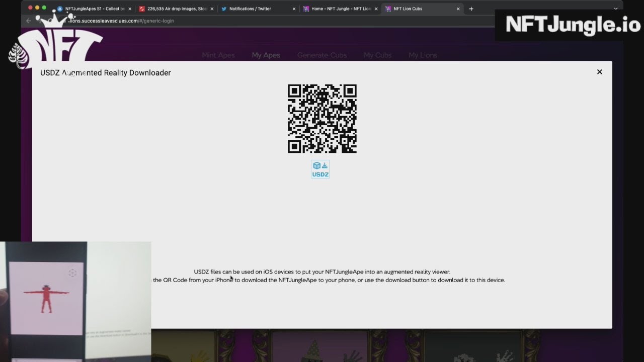The image size is (644, 362).
Task: Click the Twitter bird favicon
Action: pos(224,9)
